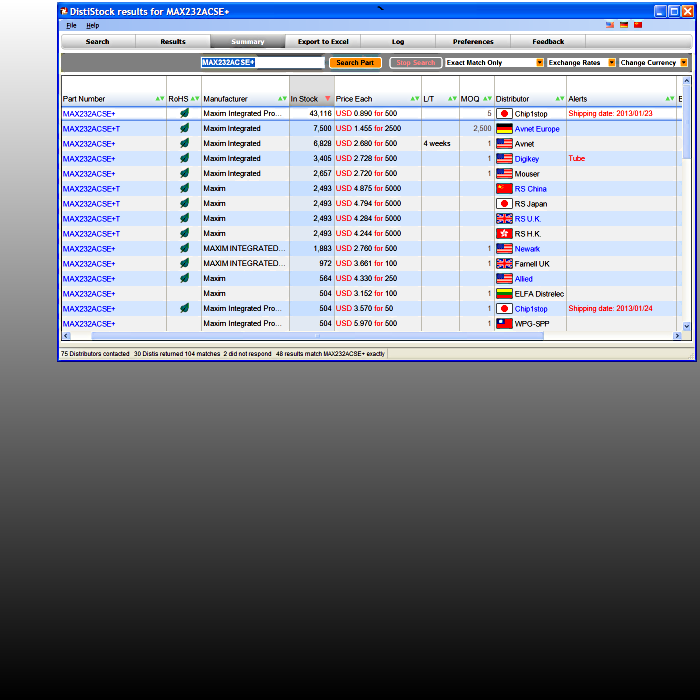Click the horizontal scrollbar right arrow
This screenshot has width=700, height=700.
tap(677, 336)
